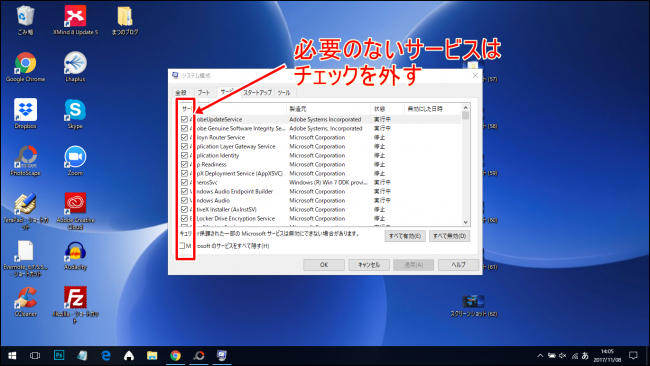Image resolution: width=650 pixels, height=366 pixels.
Task: Open Adobe Creative Cloud icon
Action: pyautogui.click(x=75, y=211)
